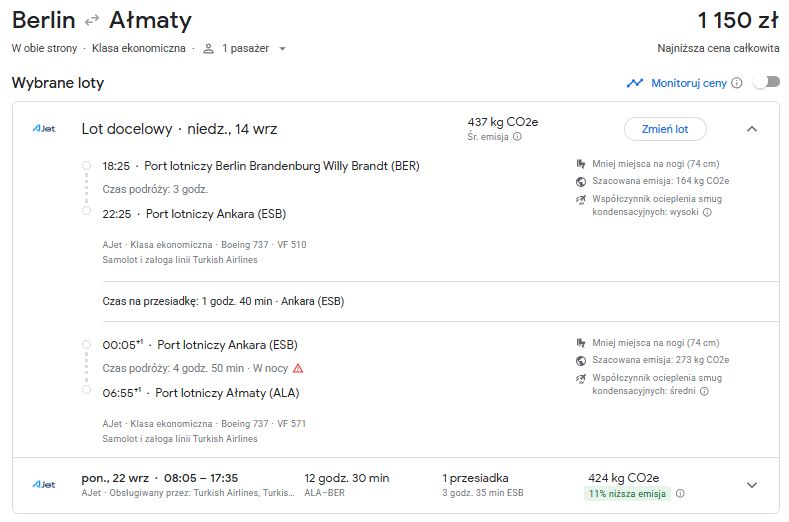789x522 pixels.
Task: Click the seat legroom icon for first segment
Action: [581, 164]
